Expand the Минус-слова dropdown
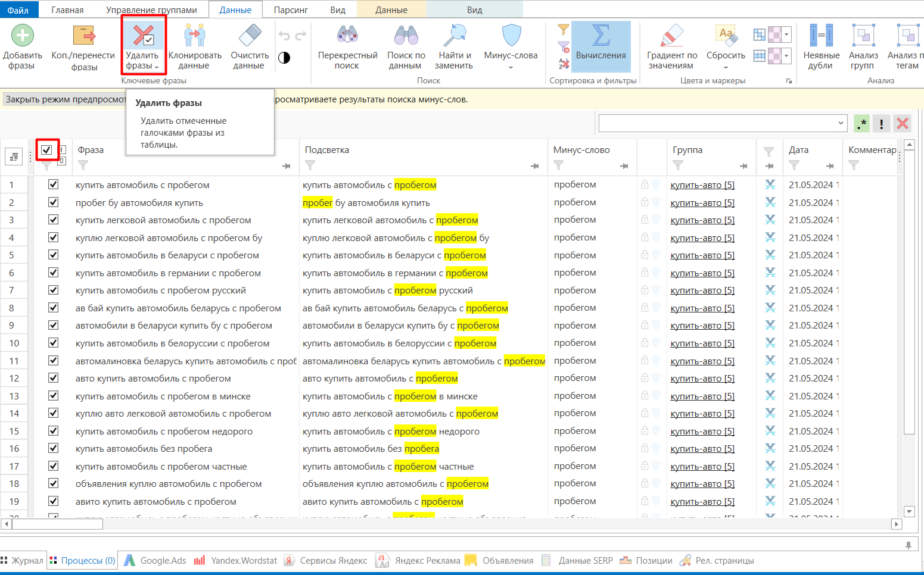 point(511,67)
